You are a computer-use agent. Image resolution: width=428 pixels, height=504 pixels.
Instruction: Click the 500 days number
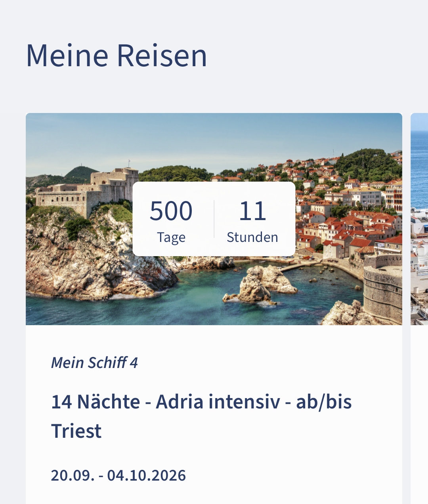(171, 211)
